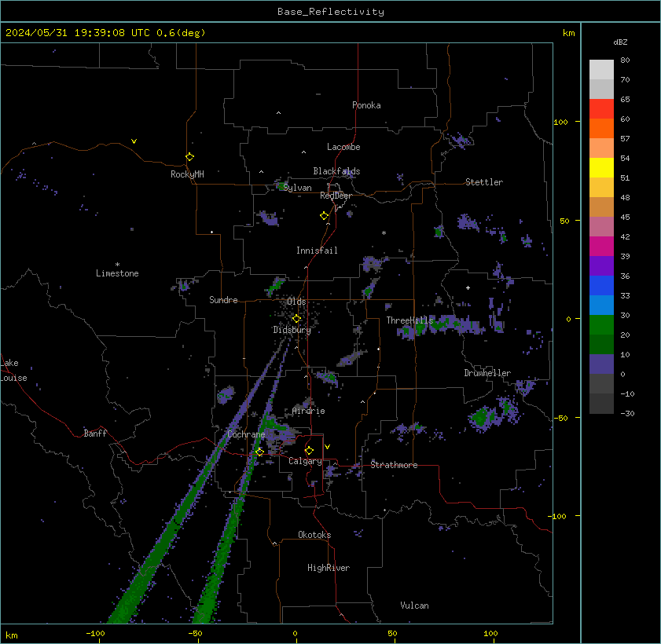Image resolution: width=661 pixels, height=644 pixels.
Task: Click the RockyMH town label
Action: pyautogui.click(x=187, y=174)
